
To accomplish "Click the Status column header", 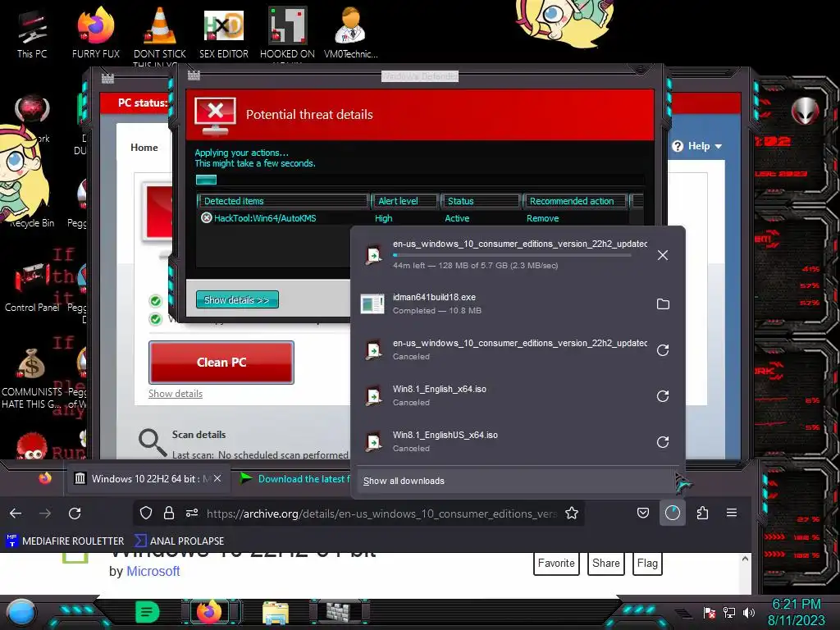I will pyautogui.click(x=481, y=201).
